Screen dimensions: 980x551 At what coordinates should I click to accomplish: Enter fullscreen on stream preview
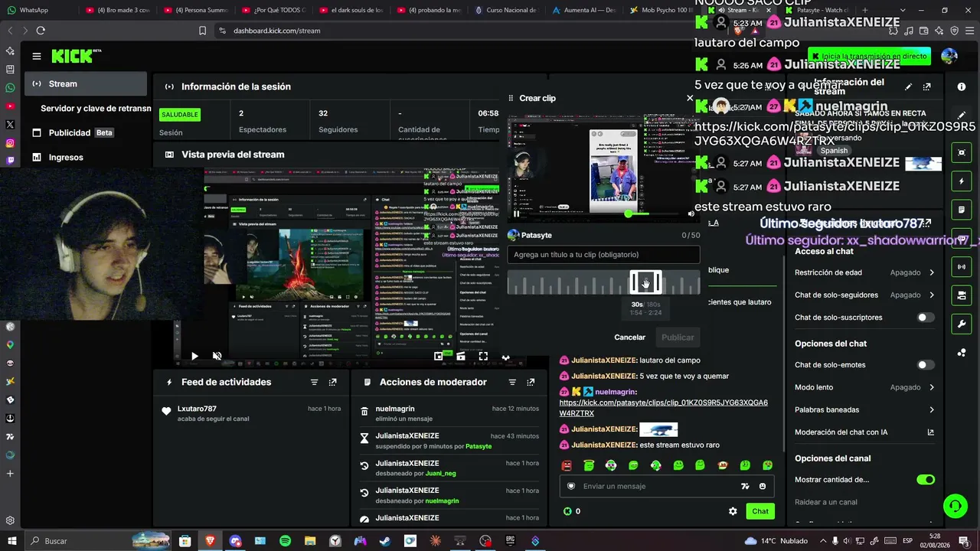coord(483,356)
